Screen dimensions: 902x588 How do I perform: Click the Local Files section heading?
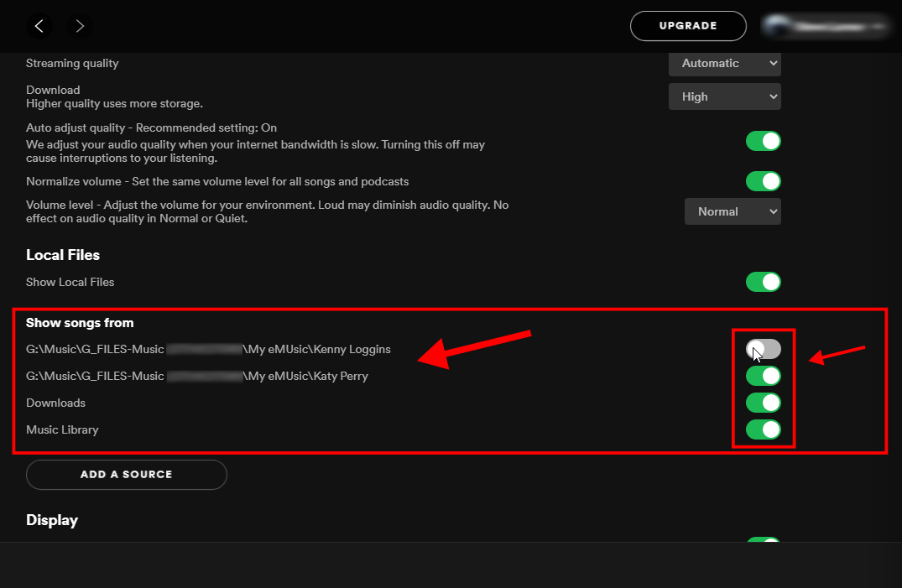[63, 255]
